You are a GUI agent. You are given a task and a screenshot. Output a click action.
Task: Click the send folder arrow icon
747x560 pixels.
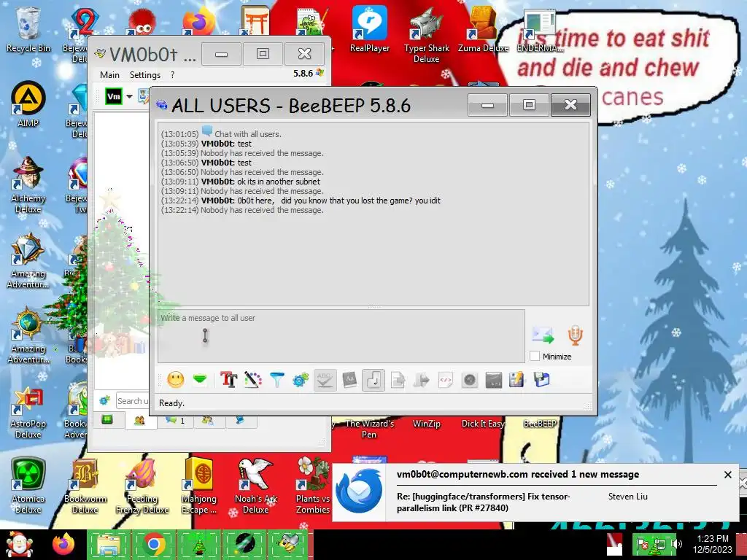(422, 380)
